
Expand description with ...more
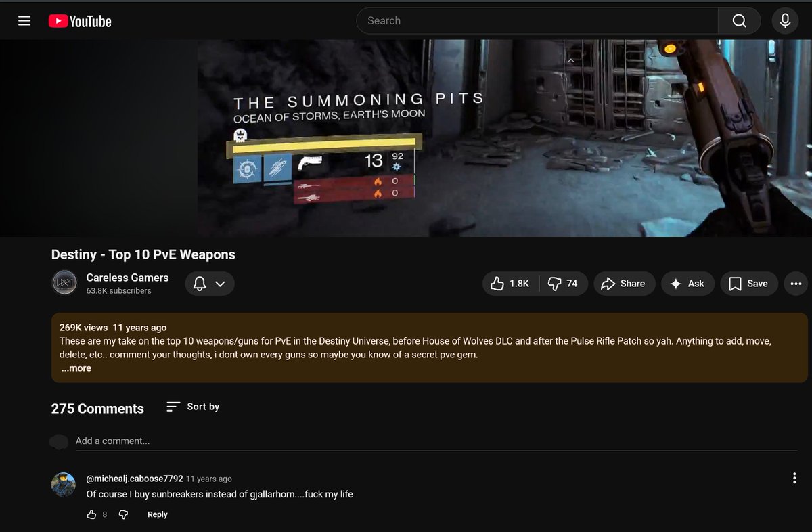point(76,368)
